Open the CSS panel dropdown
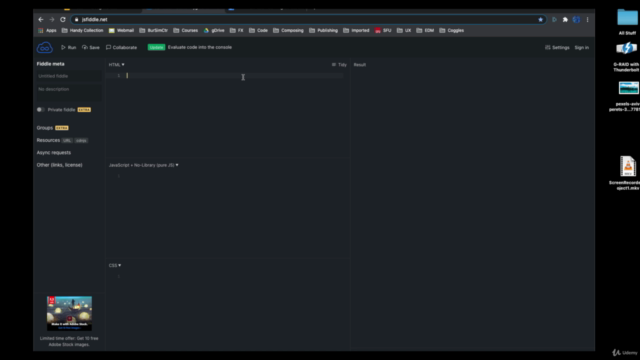The image size is (640, 360). (115, 265)
